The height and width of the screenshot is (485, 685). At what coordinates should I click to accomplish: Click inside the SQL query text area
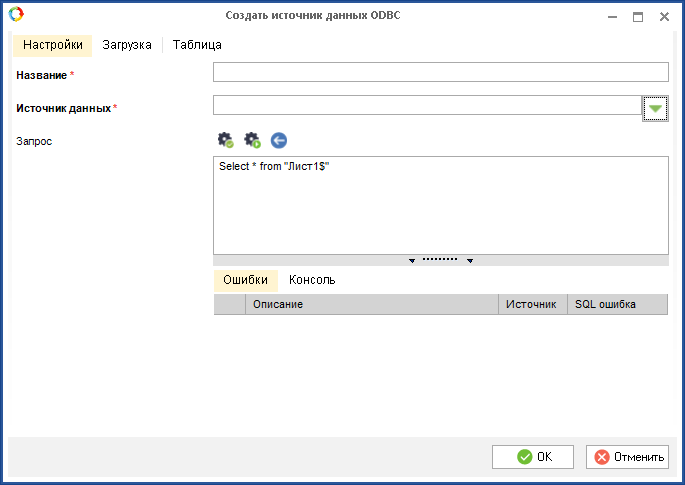click(440, 205)
